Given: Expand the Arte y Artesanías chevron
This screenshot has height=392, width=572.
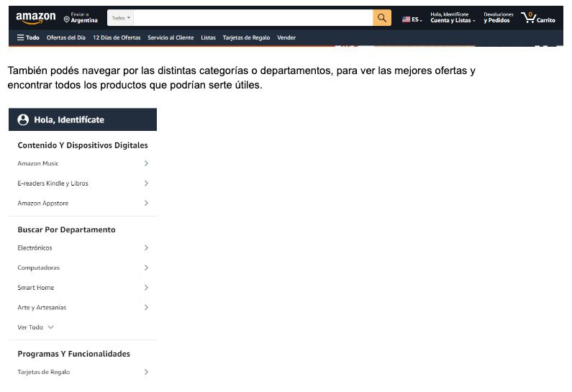Looking at the screenshot, I should [146, 307].
